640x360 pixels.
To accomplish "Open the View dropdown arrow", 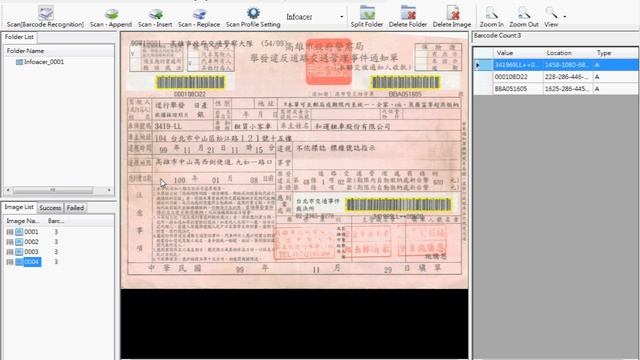I will (x=564, y=17).
